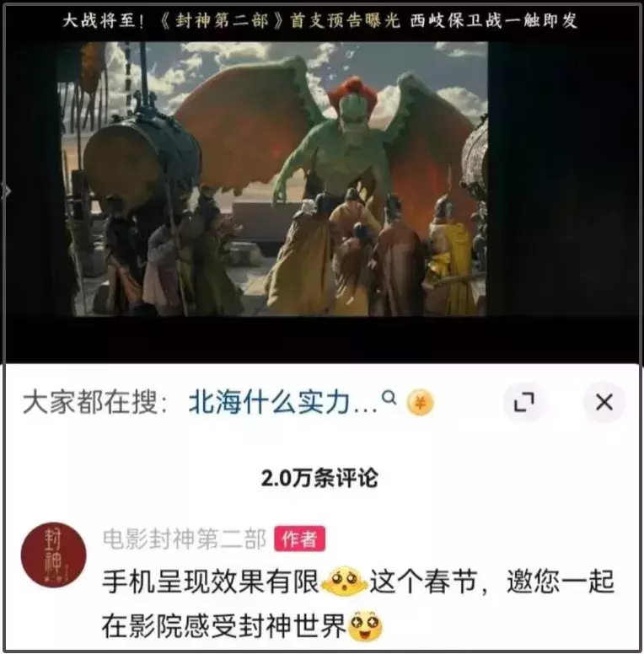Close the comments panel
The height and width of the screenshot is (654, 644).
point(604,403)
